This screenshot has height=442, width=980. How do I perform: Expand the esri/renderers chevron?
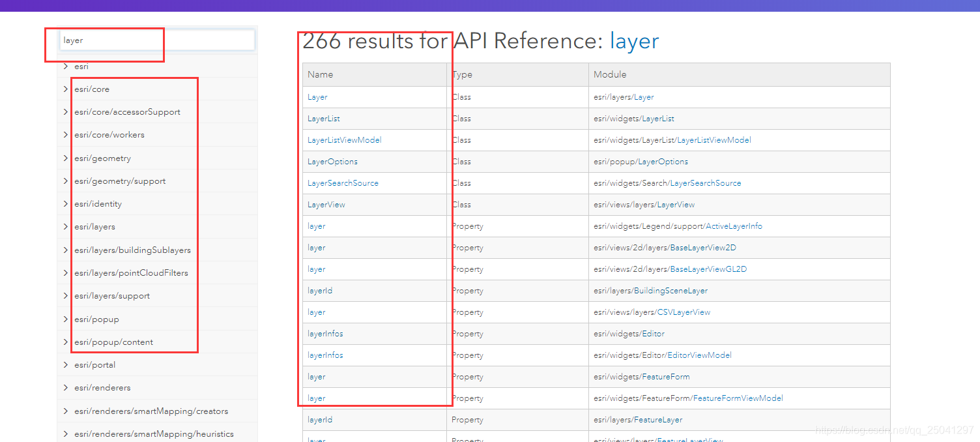pos(66,387)
